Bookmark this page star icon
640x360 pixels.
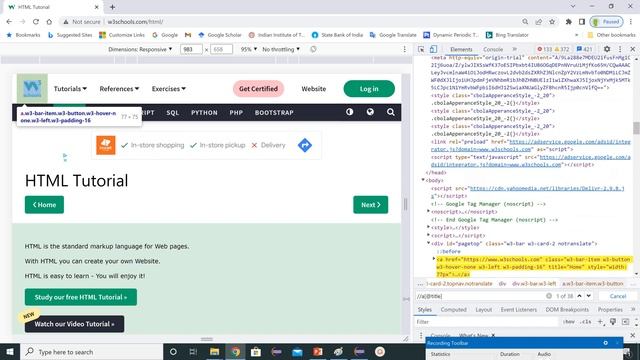coord(552,22)
